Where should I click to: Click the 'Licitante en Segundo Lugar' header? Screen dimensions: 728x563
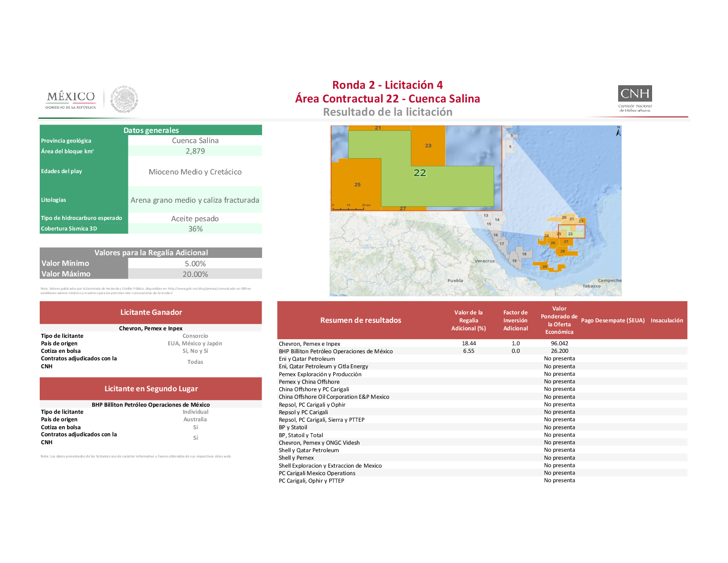pos(151,389)
